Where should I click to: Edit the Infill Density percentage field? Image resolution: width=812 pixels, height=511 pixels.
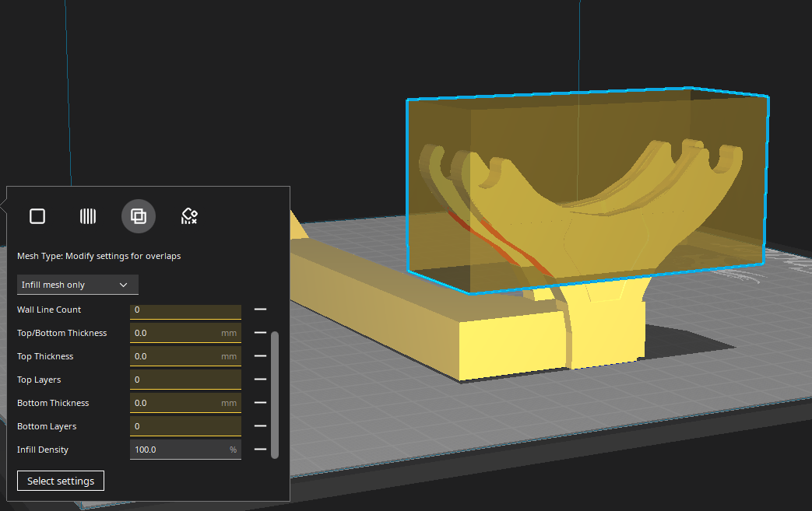(x=185, y=449)
